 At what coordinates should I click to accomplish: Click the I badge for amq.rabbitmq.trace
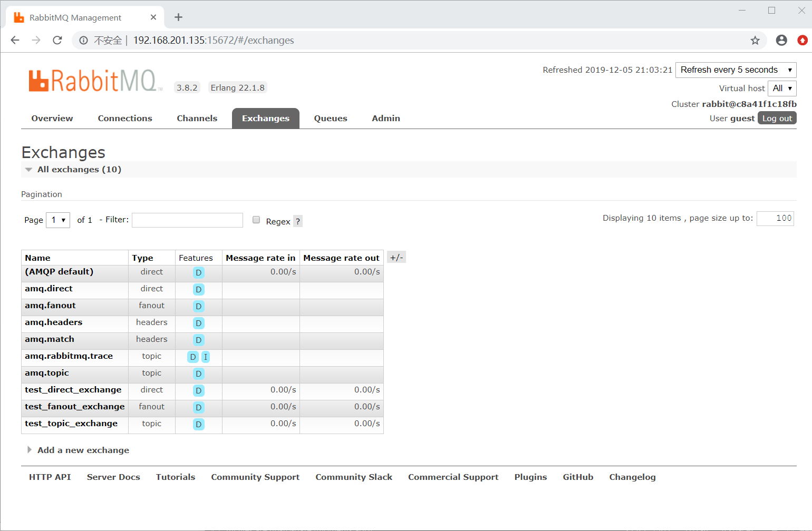pyautogui.click(x=206, y=357)
